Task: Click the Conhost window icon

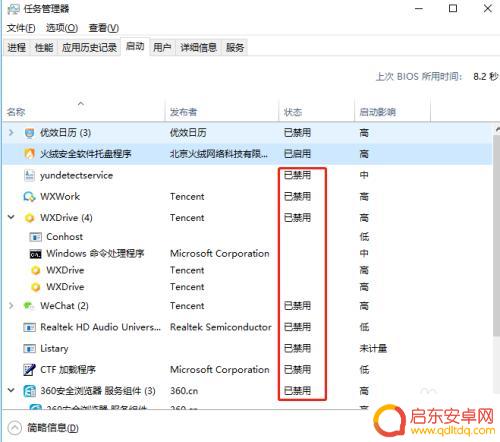Action: click(x=36, y=237)
